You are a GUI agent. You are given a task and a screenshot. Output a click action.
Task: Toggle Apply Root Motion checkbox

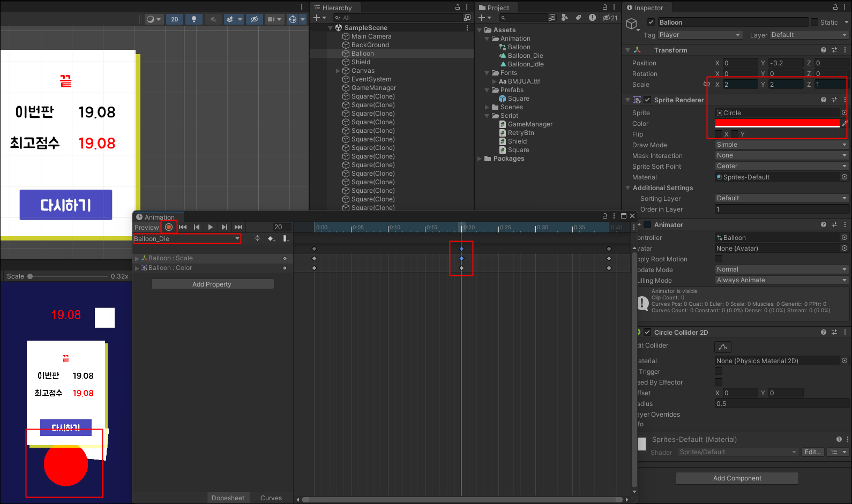pos(719,259)
